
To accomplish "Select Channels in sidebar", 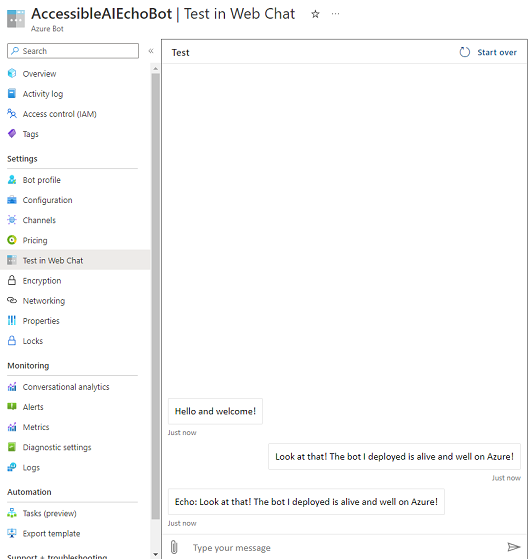I will [39, 220].
